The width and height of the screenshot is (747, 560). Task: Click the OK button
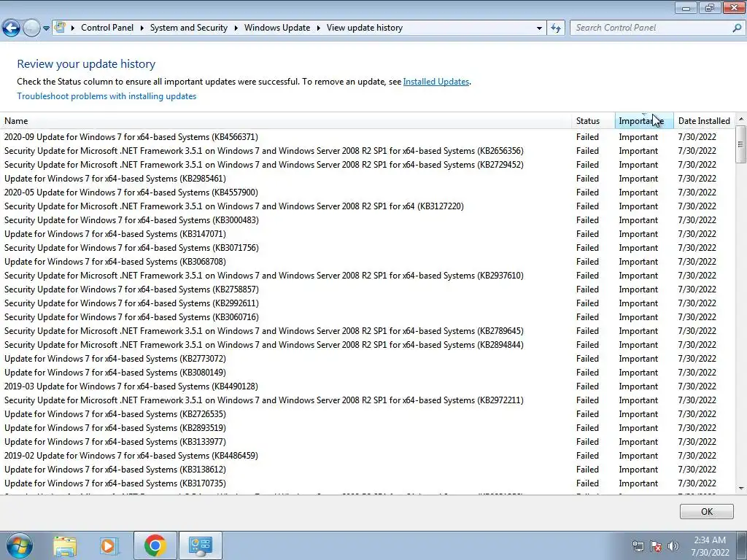pos(706,511)
